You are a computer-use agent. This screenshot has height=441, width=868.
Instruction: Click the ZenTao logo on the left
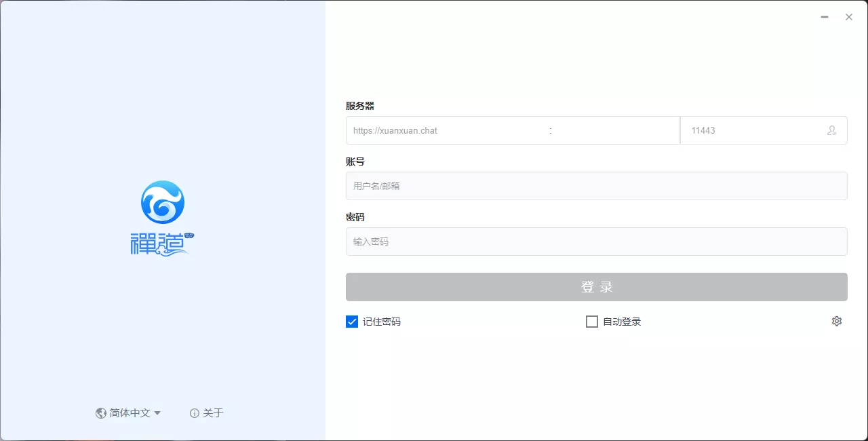point(163,218)
